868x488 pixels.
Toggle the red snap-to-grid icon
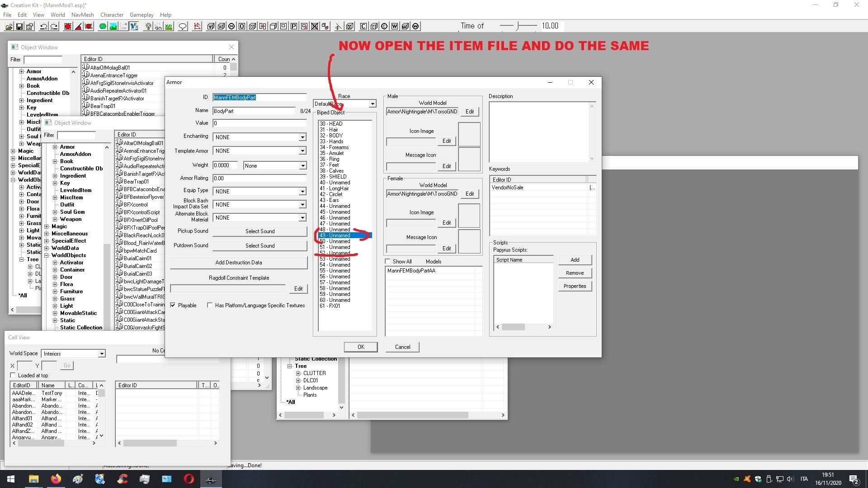coord(68,26)
